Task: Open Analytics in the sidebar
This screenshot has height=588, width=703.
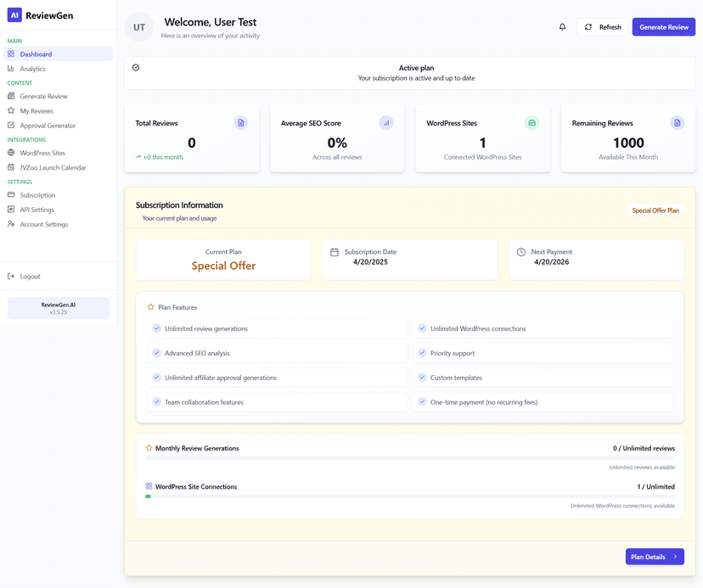Action: coord(32,69)
